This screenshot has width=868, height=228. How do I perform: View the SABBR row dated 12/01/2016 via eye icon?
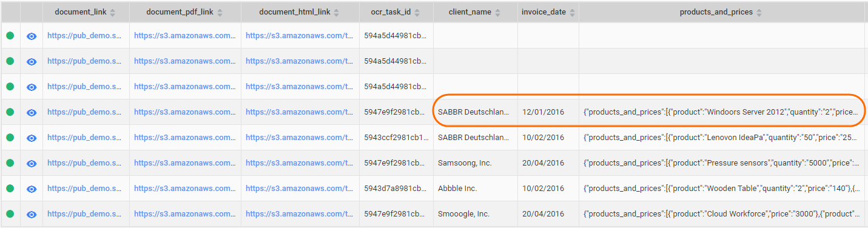(x=32, y=112)
